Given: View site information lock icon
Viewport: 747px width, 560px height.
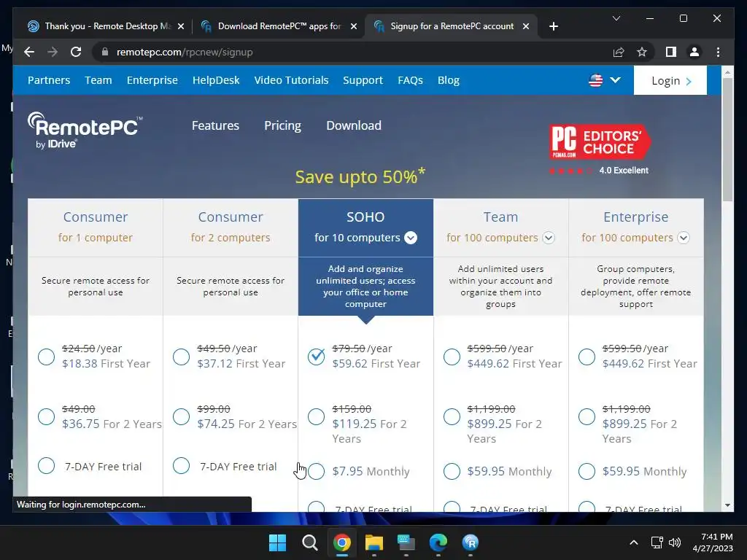Looking at the screenshot, I should (105, 52).
